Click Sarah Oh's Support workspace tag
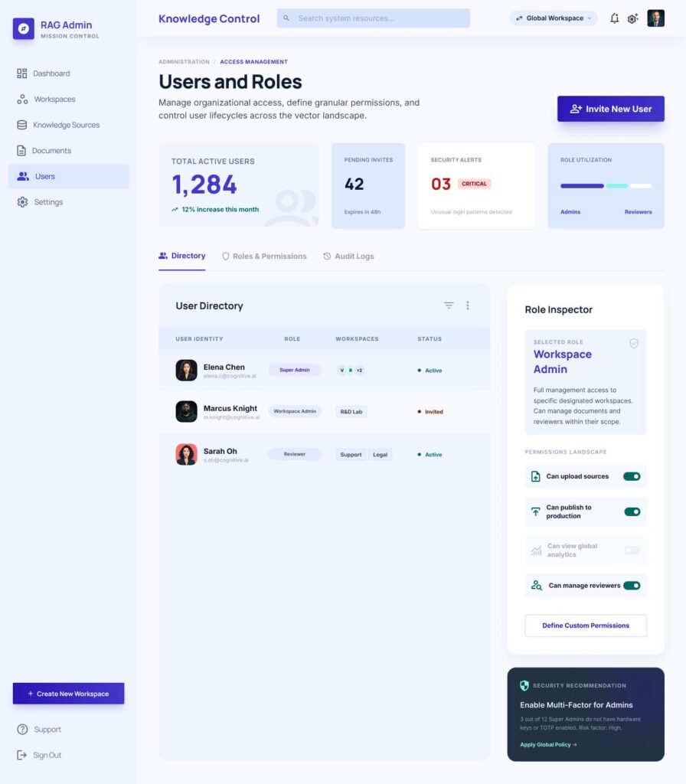Viewport: 686px width, 784px height. [351, 455]
